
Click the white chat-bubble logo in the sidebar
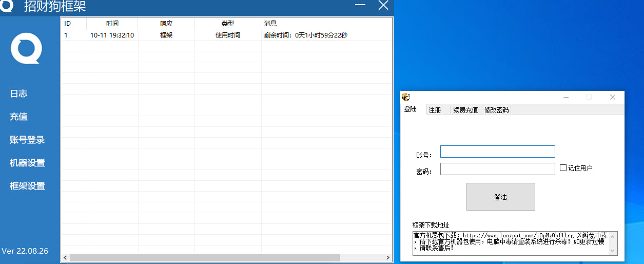tap(26, 49)
